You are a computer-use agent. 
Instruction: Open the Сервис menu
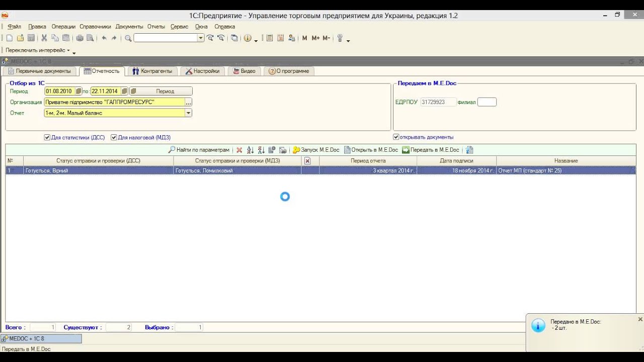click(179, 27)
